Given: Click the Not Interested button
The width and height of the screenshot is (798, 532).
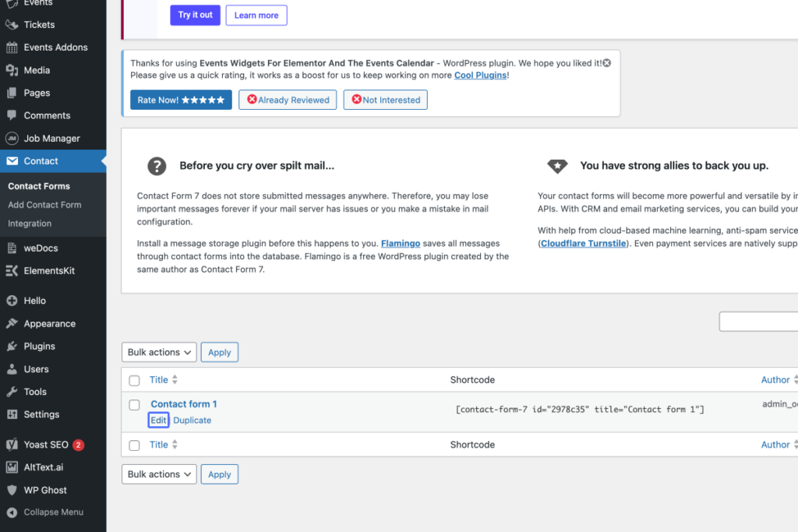Looking at the screenshot, I should click(385, 100).
